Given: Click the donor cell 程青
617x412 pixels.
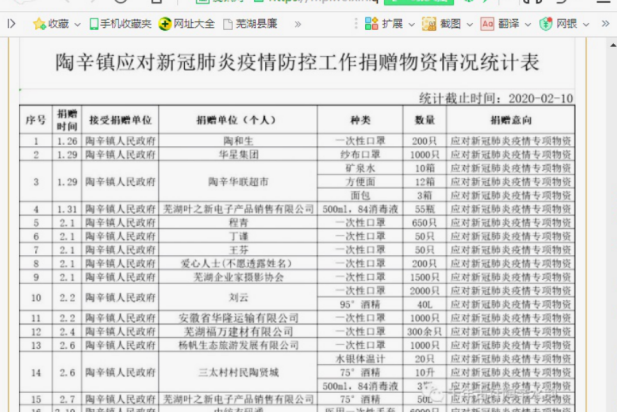Looking at the screenshot, I should point(238,222).
